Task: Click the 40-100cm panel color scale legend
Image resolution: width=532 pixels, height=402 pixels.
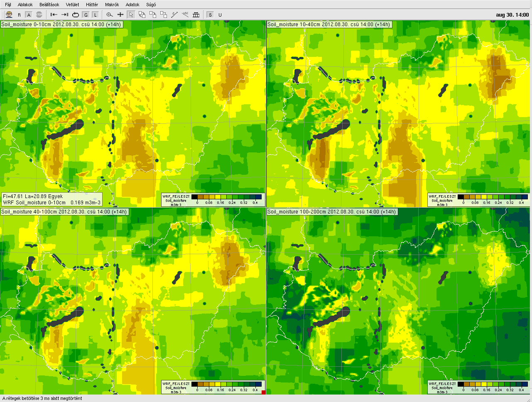Action: pyautogui.click(x=213, y=387)
